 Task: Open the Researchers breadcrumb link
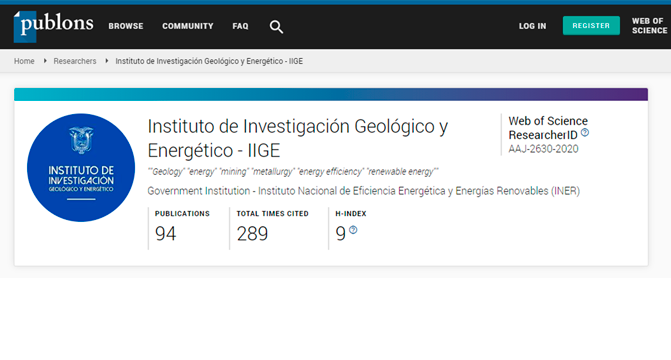click(x=75, y=61)
